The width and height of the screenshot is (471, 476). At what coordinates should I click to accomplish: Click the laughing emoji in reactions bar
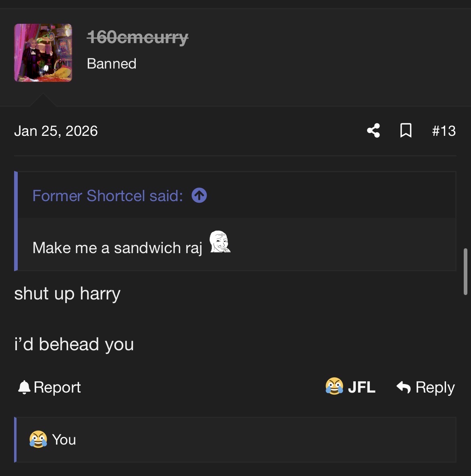tap(38, 439)
